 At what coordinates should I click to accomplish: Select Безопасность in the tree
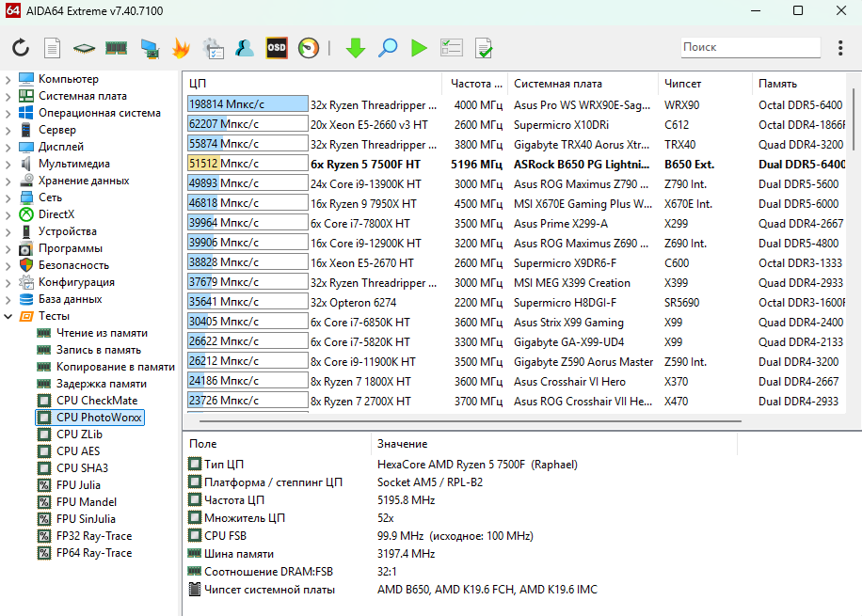tap(73, 265)
